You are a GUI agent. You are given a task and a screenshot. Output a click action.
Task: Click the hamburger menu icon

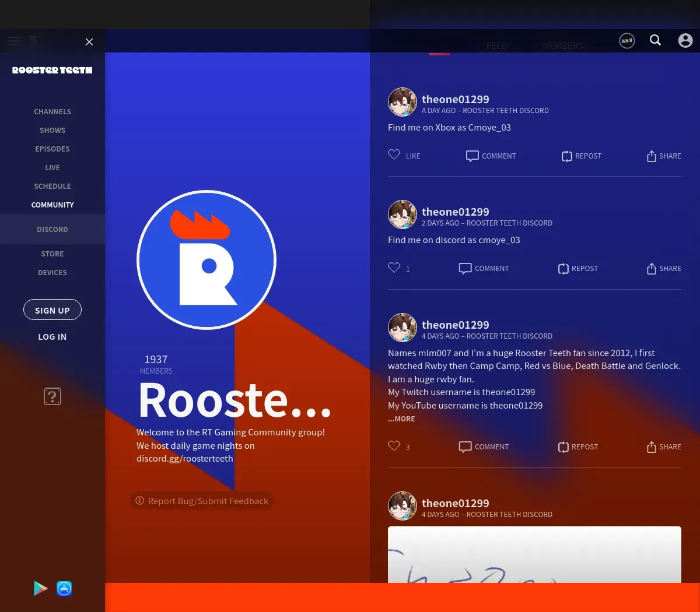(x=15, y=40)
